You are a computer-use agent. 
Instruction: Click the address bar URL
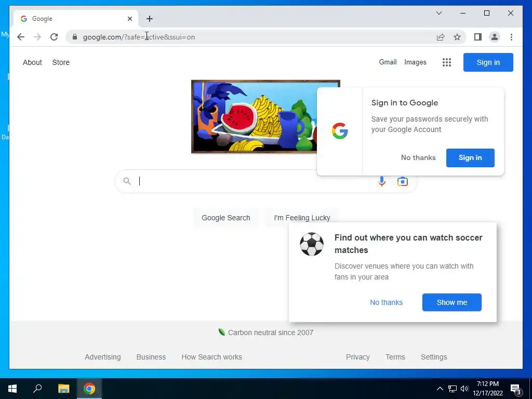coord(139,37)
